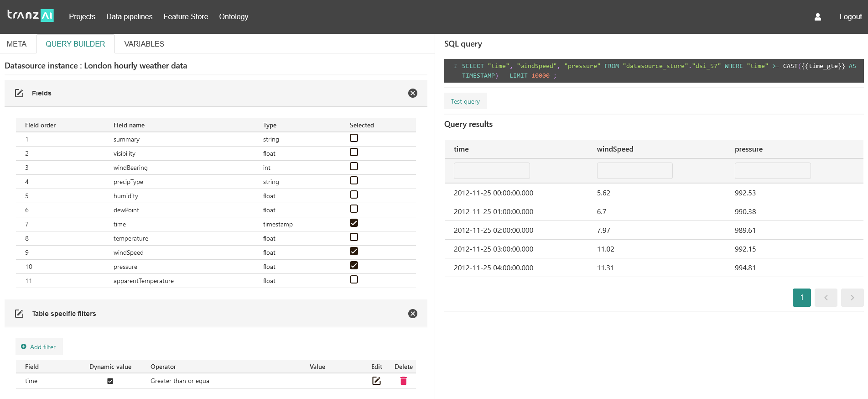
Task: Click the time column filter input
Action: pyautogui.click(x=492, y=171)
